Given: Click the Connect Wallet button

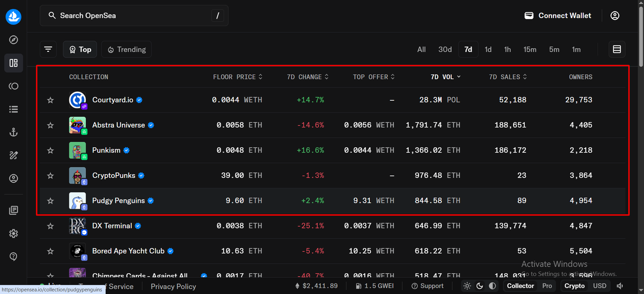Looking at the screenshot, I should [x=557, y=16].
